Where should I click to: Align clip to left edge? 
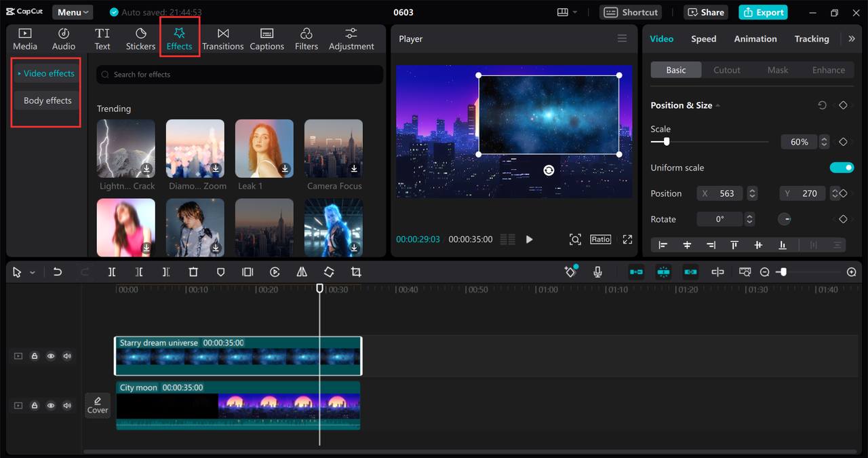point(663,245)
